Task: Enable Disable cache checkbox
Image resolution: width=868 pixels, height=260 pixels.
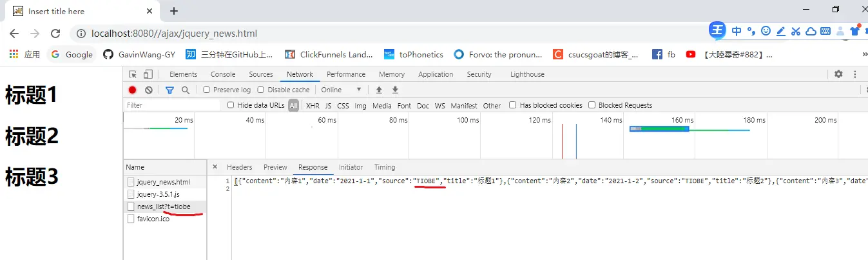Action: [261, 90]
